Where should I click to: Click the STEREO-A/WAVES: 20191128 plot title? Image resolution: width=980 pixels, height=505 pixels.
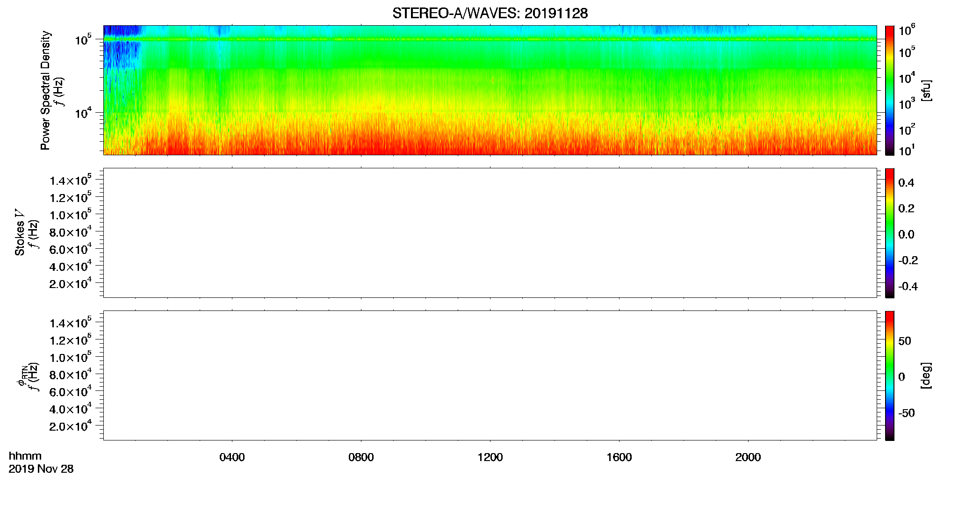point(490,13)
